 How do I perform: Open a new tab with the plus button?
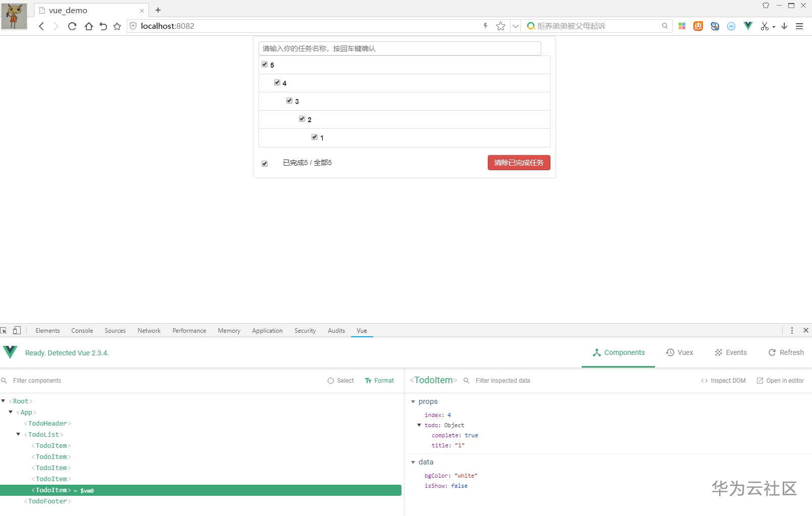(x=158, y=10)
